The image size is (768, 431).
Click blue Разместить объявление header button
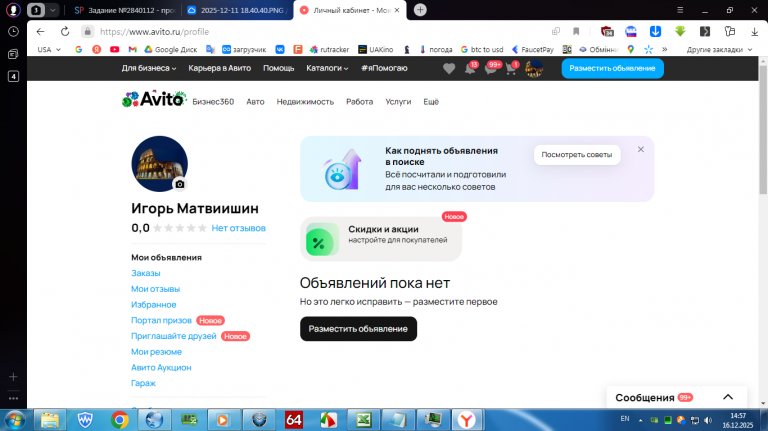tap(612, 68)
